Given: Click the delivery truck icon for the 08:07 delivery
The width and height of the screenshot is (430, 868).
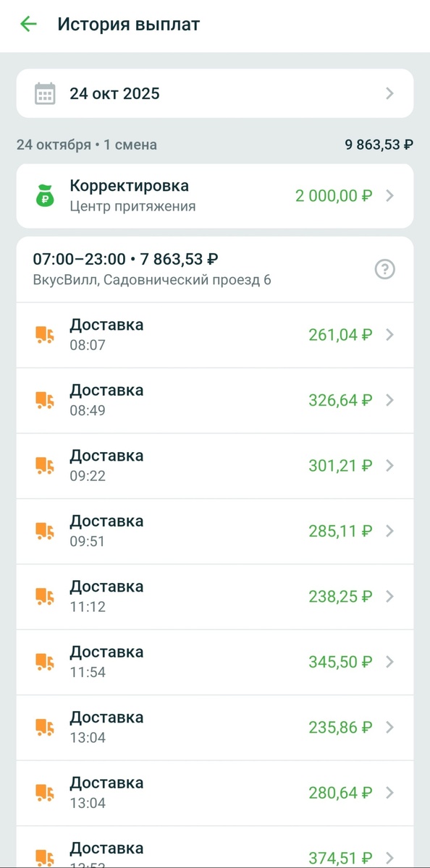Looking at the screenshot, I should [43, 334].
